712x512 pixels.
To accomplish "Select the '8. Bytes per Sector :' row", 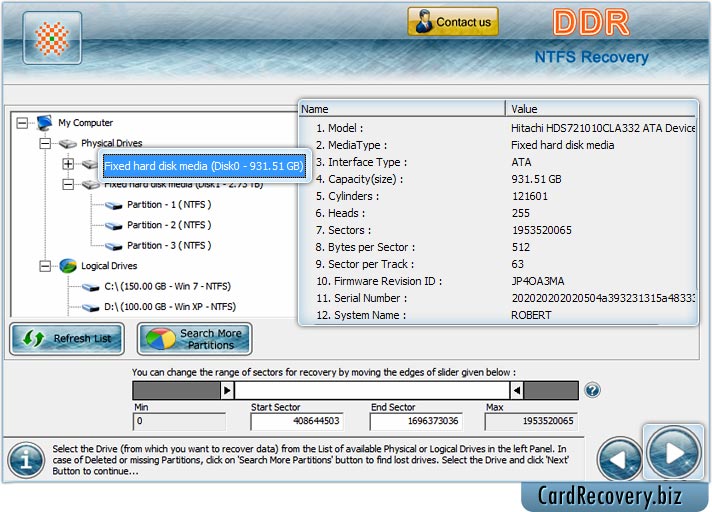I will point(497,247).
